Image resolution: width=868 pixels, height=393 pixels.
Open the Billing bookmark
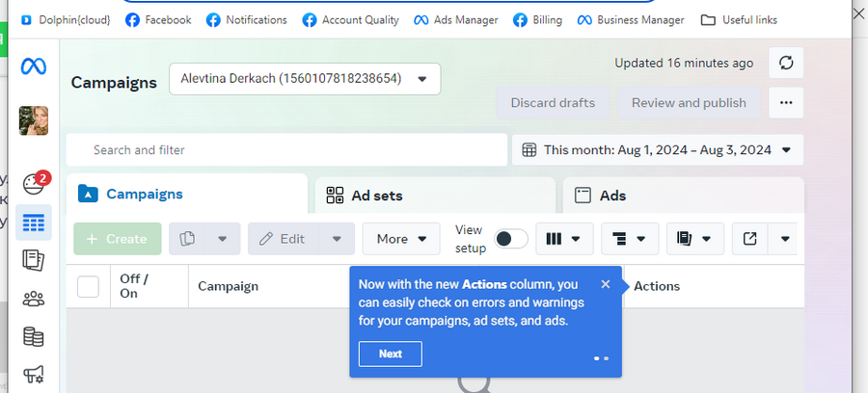coord(537,20)
